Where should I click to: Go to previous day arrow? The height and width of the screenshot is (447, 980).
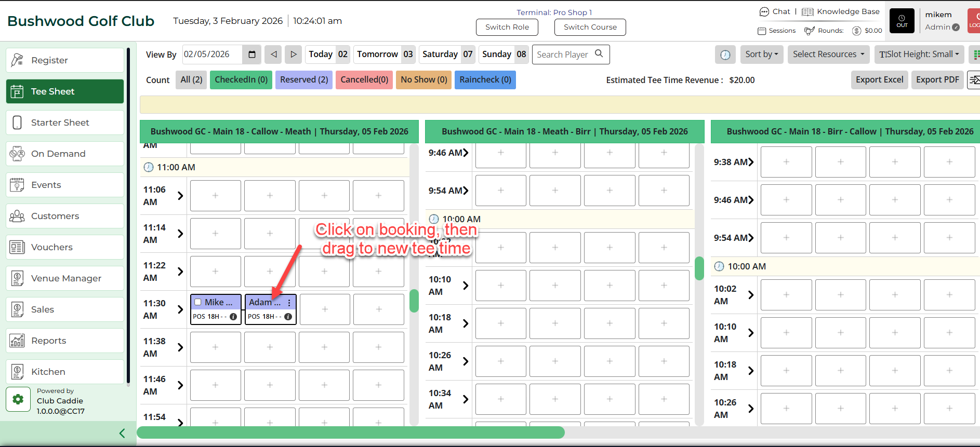click(x=273, y=55)
